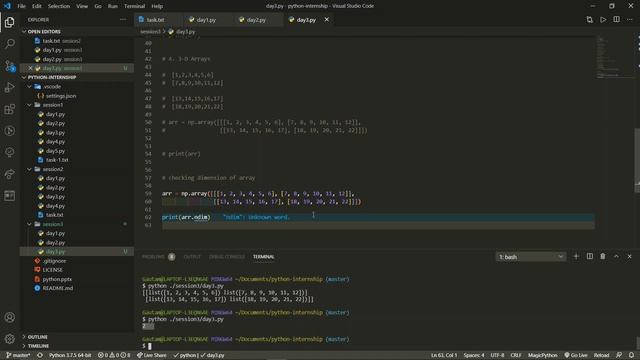Maximize the terminal panel size
The height and width of the screenshot is (360, 640).
point(616,256)
